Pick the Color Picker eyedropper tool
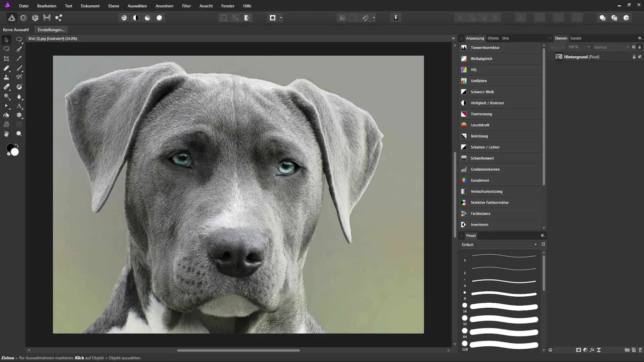The image size is (644, 362). [x=19, y=59]
